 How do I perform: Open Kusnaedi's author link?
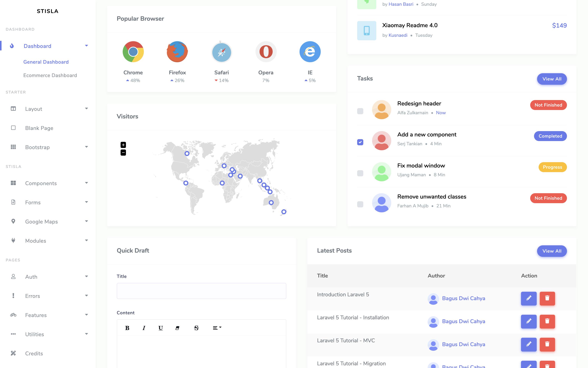(x=398, y=35)
